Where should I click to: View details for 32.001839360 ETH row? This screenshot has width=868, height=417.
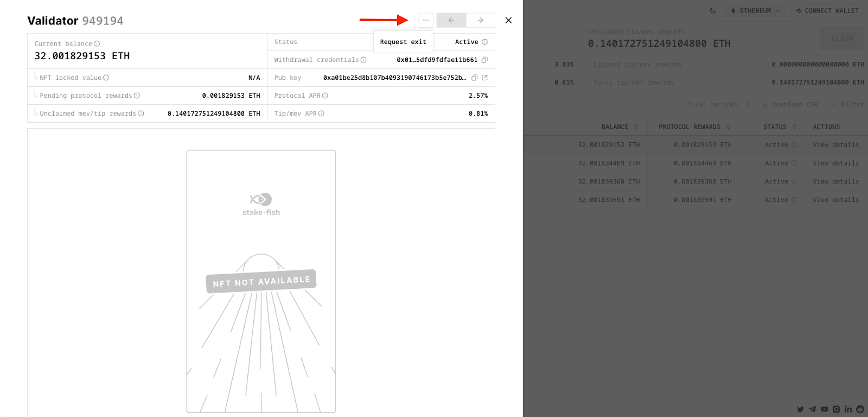point(835,181)
